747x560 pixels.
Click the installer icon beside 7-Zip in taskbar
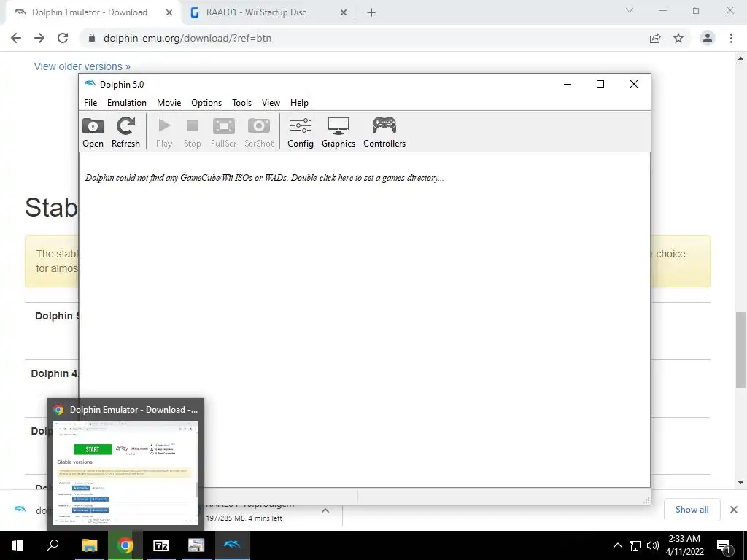(x=196, y=545)
